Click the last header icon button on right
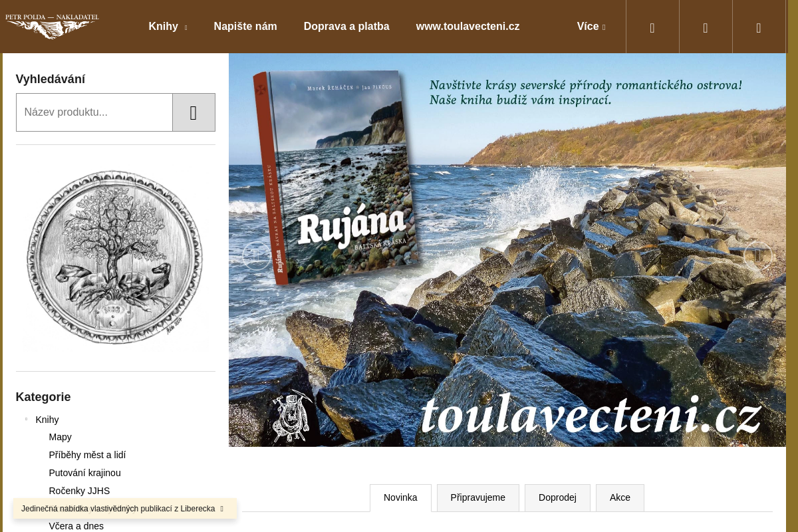Screen dimensions: 798x532 click(759, 27)
